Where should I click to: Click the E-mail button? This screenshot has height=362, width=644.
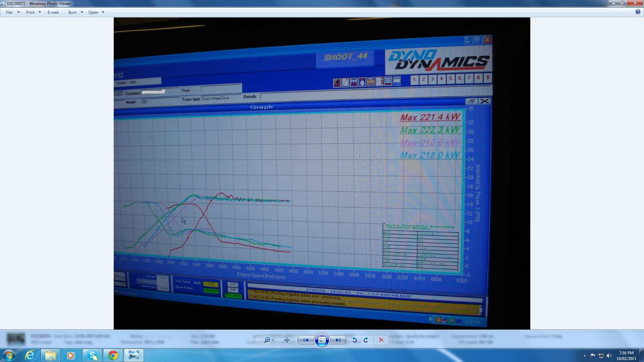[x=53, y=12]
